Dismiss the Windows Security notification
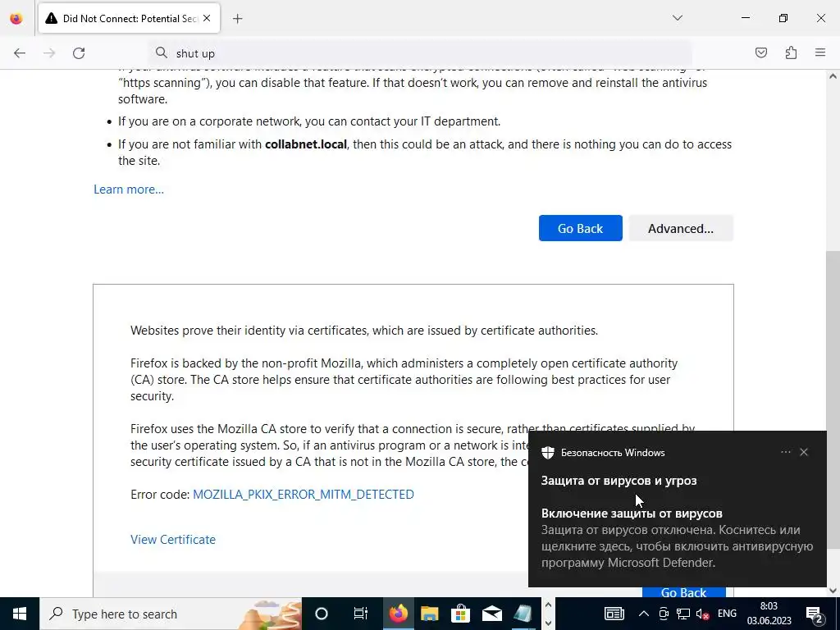The width and height of the screenshot is (840, 630). (804, 452)
